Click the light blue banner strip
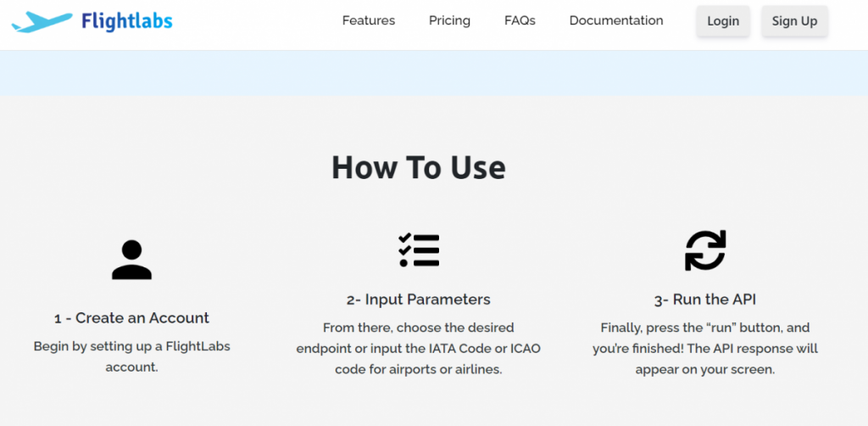The image size is (868, 426). [434, 73]
